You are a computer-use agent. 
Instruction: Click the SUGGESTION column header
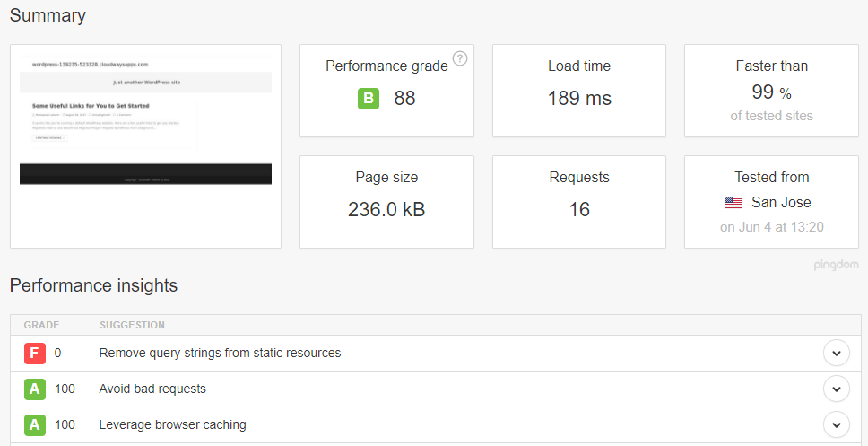click(x=133, y=325)
